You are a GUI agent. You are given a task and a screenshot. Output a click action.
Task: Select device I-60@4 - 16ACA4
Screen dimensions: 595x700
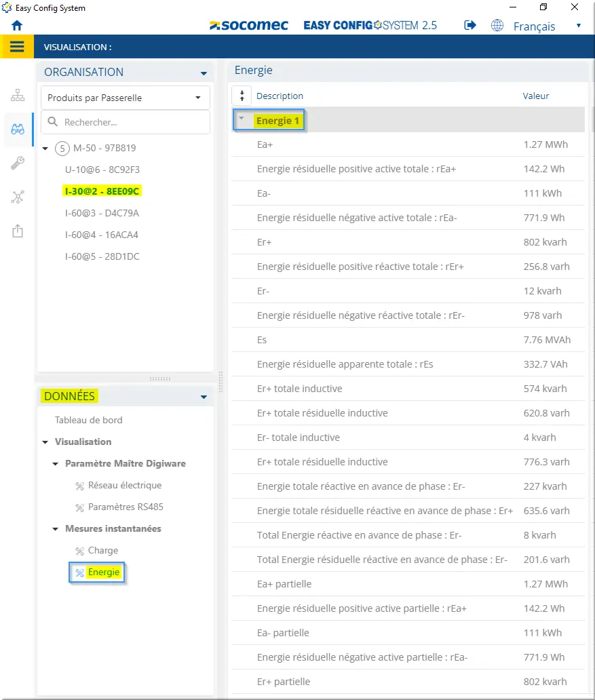(101, 235)
